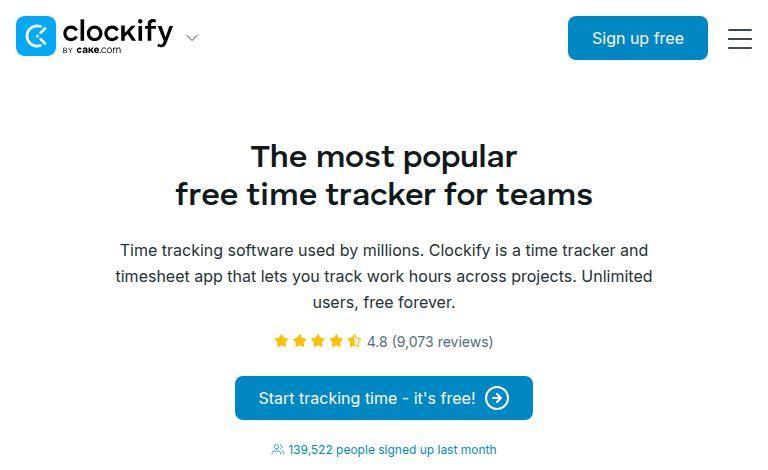768x470 pixels.
Task: Open the '(9,073 reviews)' text
Action: [x=442, y=342]
